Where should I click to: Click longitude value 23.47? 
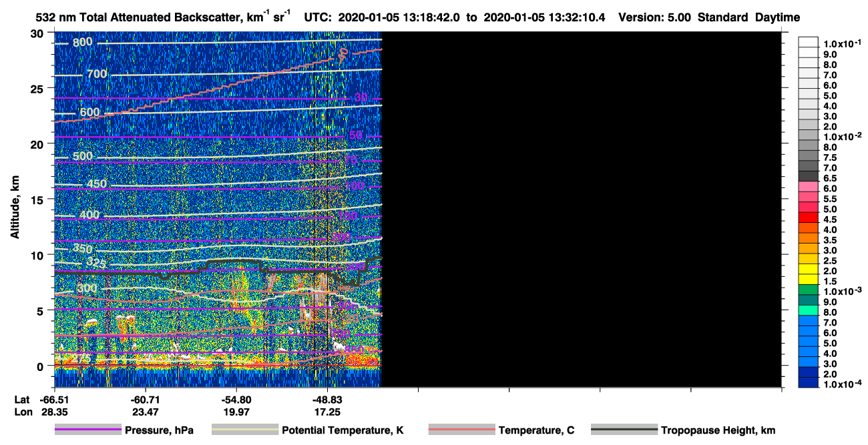click(x=145, y=412)
